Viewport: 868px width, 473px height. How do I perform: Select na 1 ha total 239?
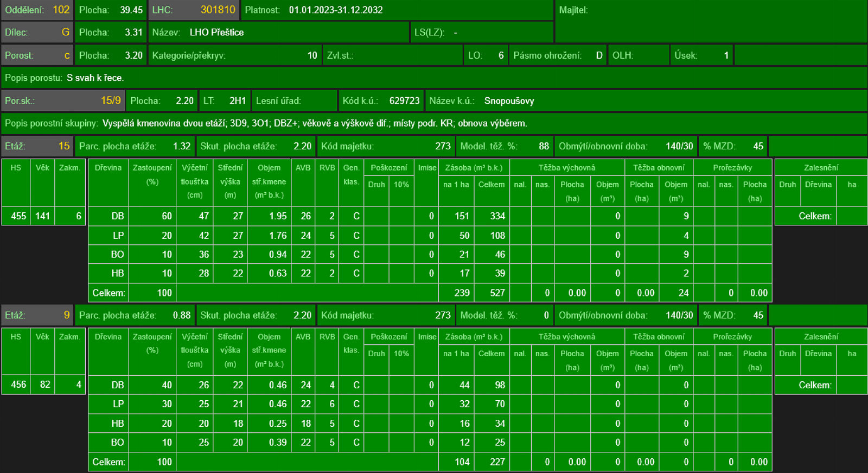[x=462, y=293]
